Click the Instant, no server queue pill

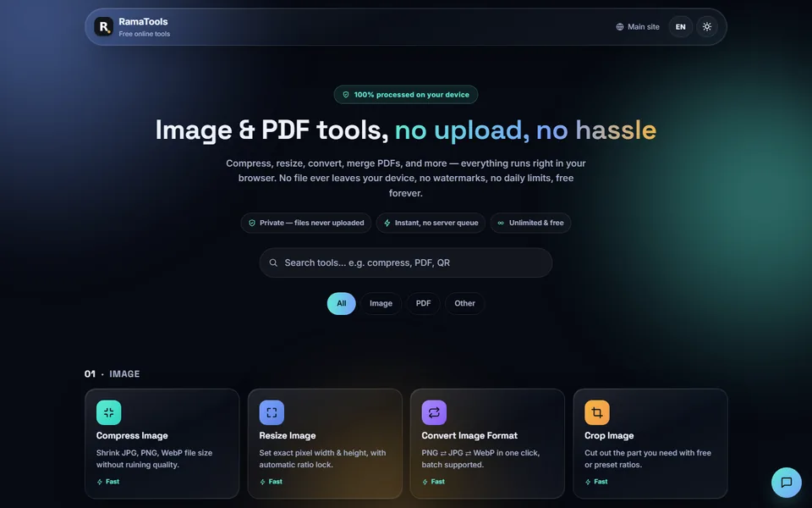[431, 223]
